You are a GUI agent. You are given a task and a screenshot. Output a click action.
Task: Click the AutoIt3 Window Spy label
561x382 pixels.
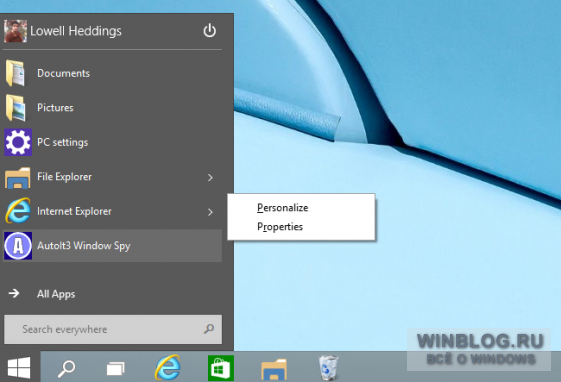point(84,246)
